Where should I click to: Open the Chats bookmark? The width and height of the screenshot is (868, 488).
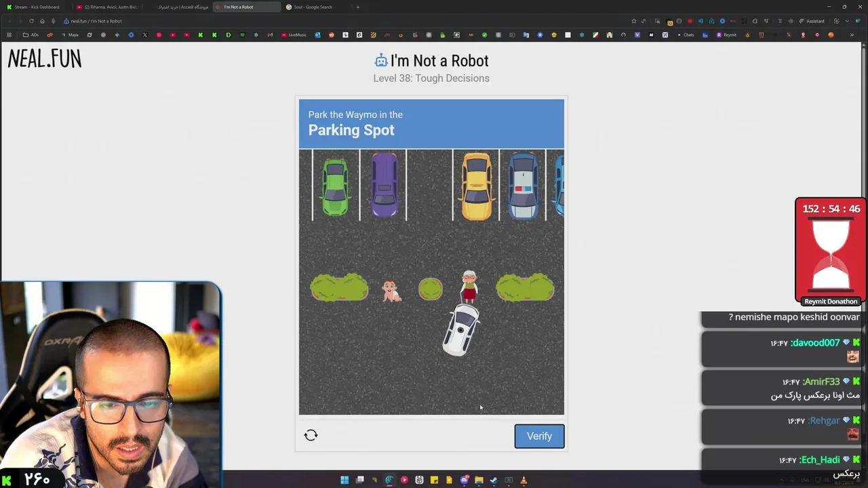(x=686, y=35)
